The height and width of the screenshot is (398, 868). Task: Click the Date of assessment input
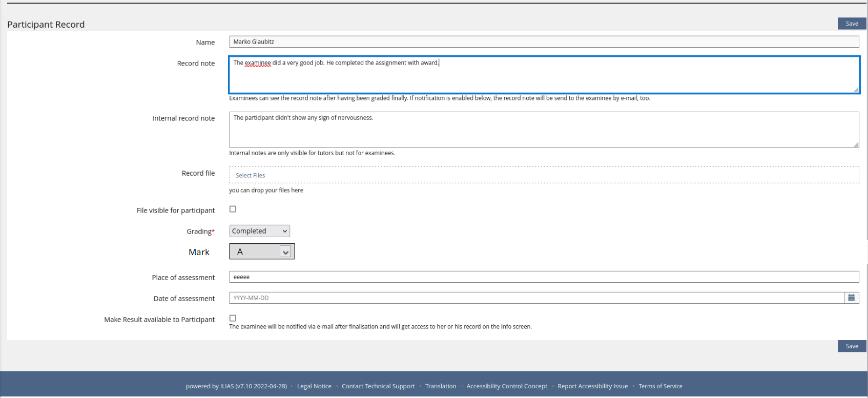[536, 298]
